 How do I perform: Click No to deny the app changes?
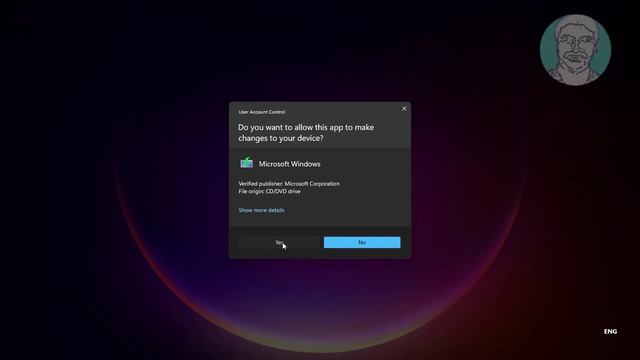[x=362, y=242]
